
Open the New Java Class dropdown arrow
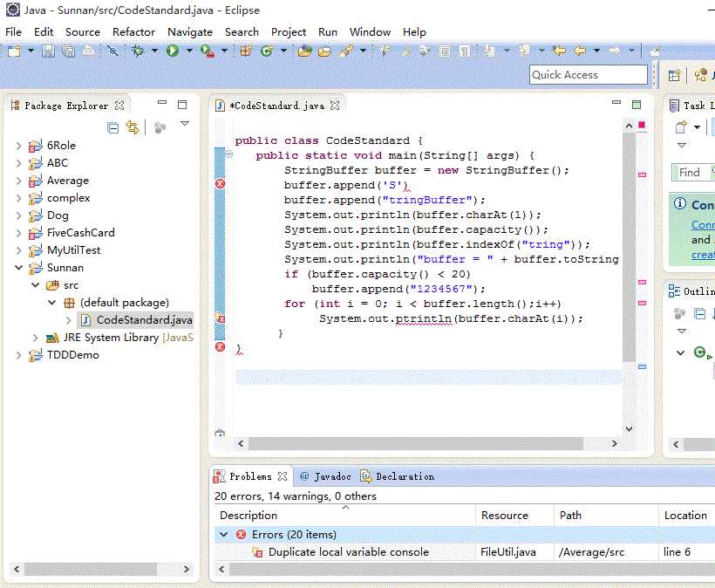pyautogui.click(x=283, y=51)
